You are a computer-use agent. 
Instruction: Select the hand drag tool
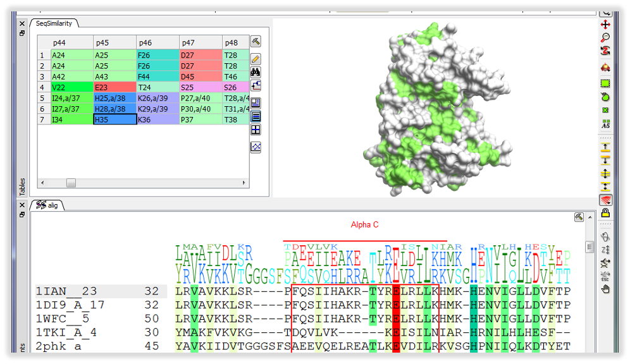tap(605, 289)
